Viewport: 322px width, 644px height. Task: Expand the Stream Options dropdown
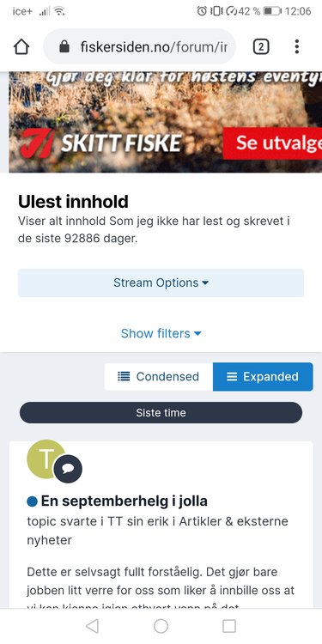pyautogui.click(x=161, y=283)
